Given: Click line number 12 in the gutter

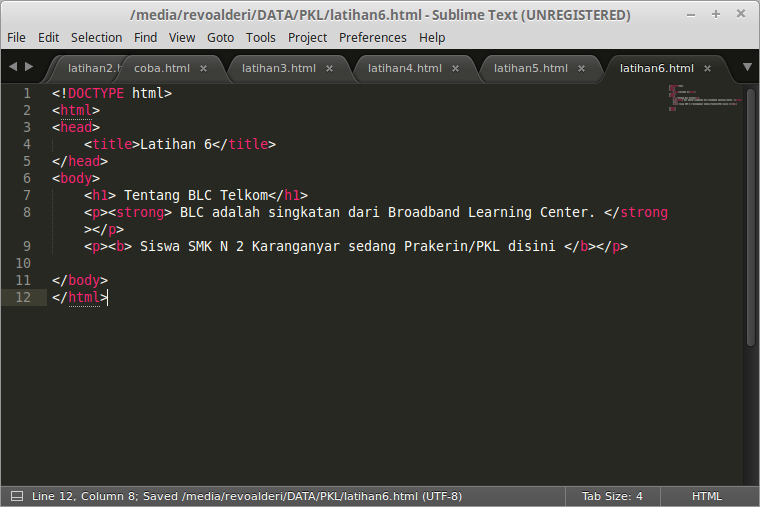Looking at the screenshot, I should tap(23, 297).
